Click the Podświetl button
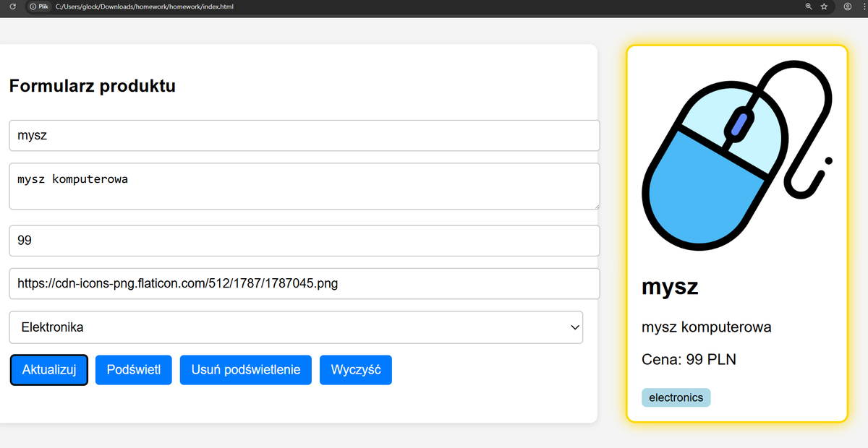Screen dimensions: 868x448 pyautogui.click(x=133, y=369)
